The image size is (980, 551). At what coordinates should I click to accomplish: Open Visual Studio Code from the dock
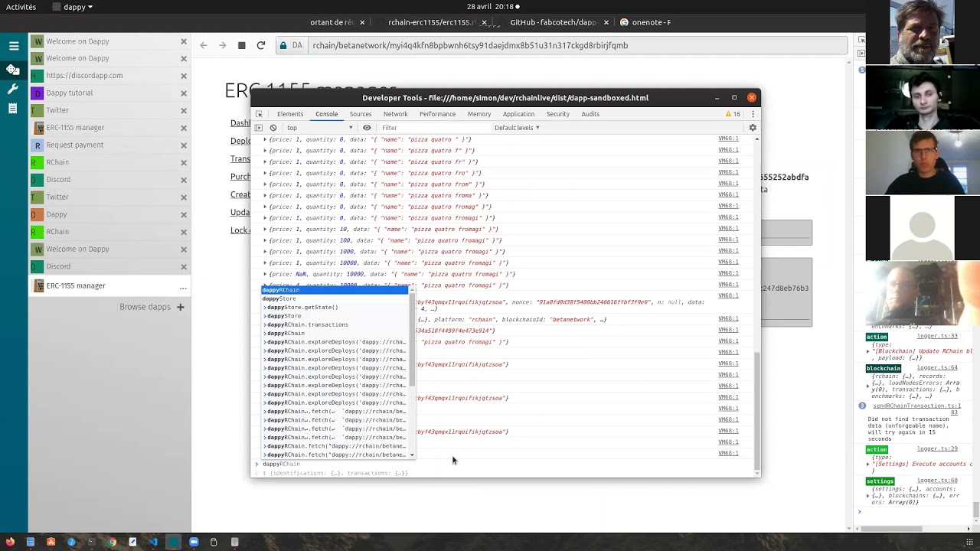pyautogui.click(x=152, y=542)
